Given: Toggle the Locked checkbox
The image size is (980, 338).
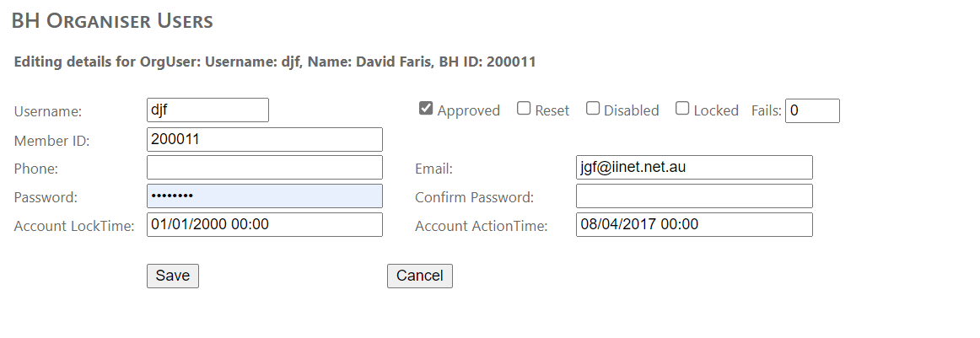Looking at the screenshot, I should pos(682,109).
